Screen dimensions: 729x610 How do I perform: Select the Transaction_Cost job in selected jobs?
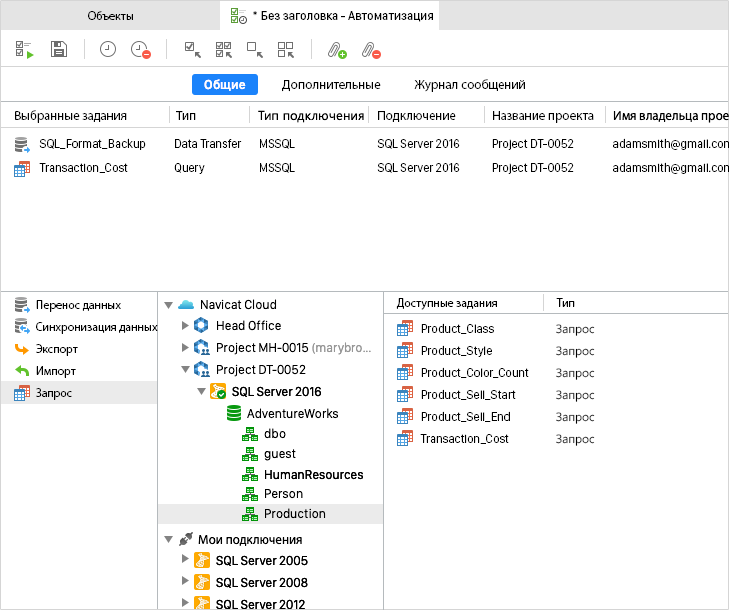click(364, 168)
